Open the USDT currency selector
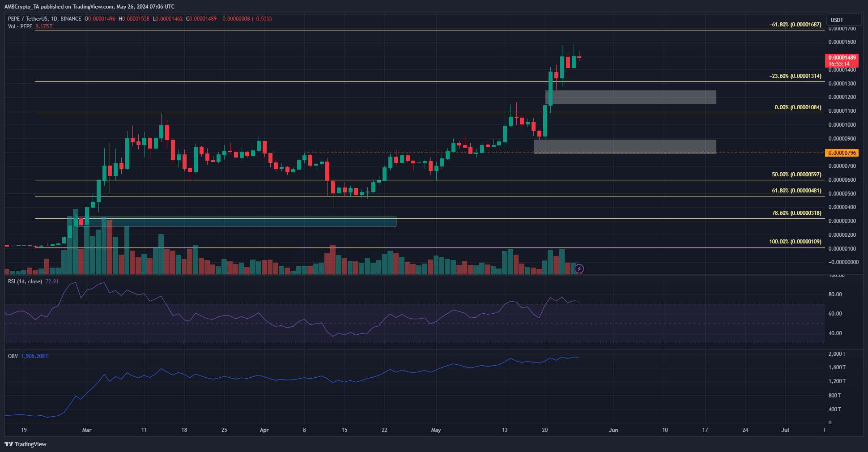Screen dimensions: 868x452 tap(844, 20)
